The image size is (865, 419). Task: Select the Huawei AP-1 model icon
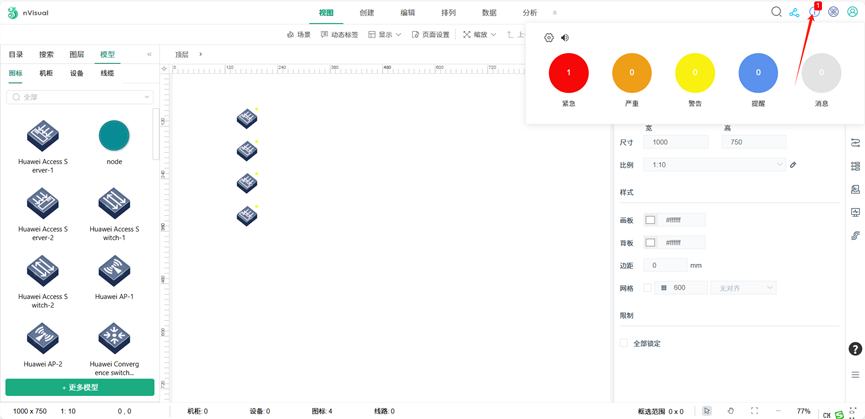point(114,270)
